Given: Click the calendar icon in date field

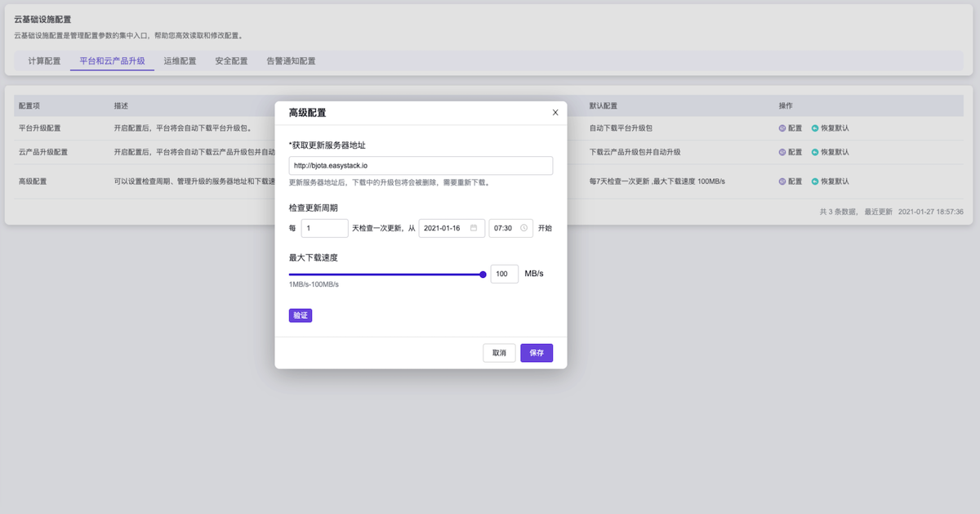Looking at the screenshot, I should (474, 228).
